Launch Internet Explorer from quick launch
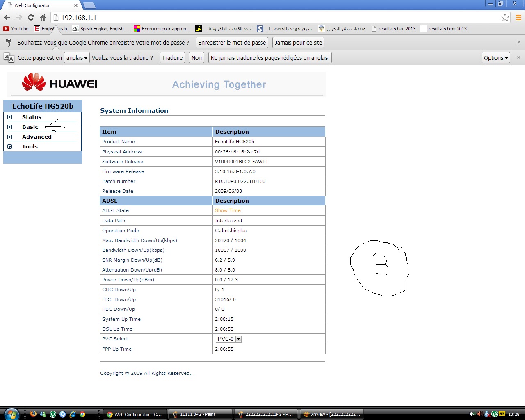The image size is (525, 420). point(73,414)
